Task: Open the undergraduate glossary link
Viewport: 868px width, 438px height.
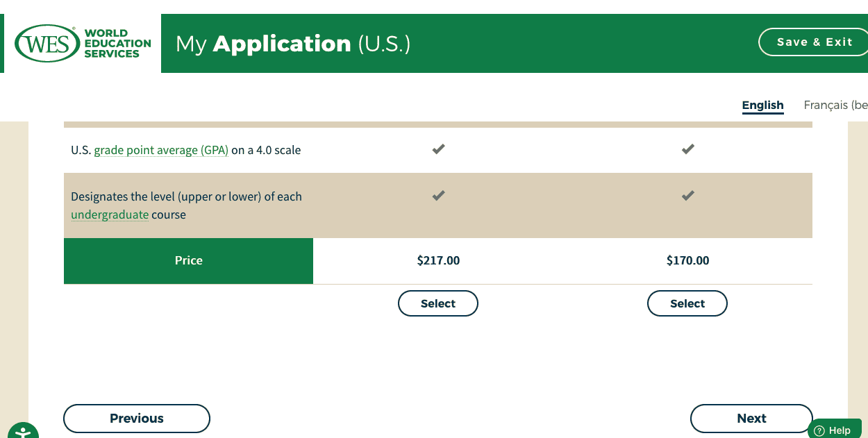Action: tap(110, 214)
